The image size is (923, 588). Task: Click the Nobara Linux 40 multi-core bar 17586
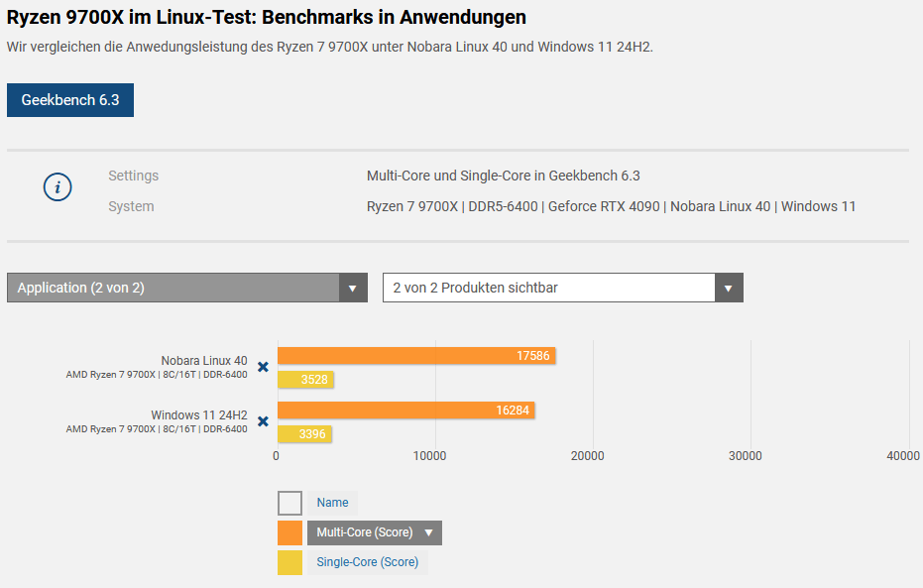416,356
